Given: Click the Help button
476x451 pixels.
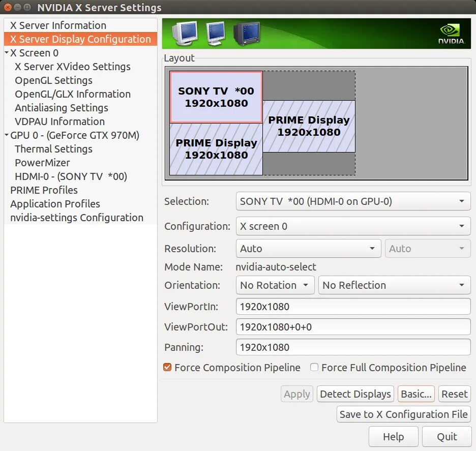Looking at the screenshot, I should click(x=394, y=436).
